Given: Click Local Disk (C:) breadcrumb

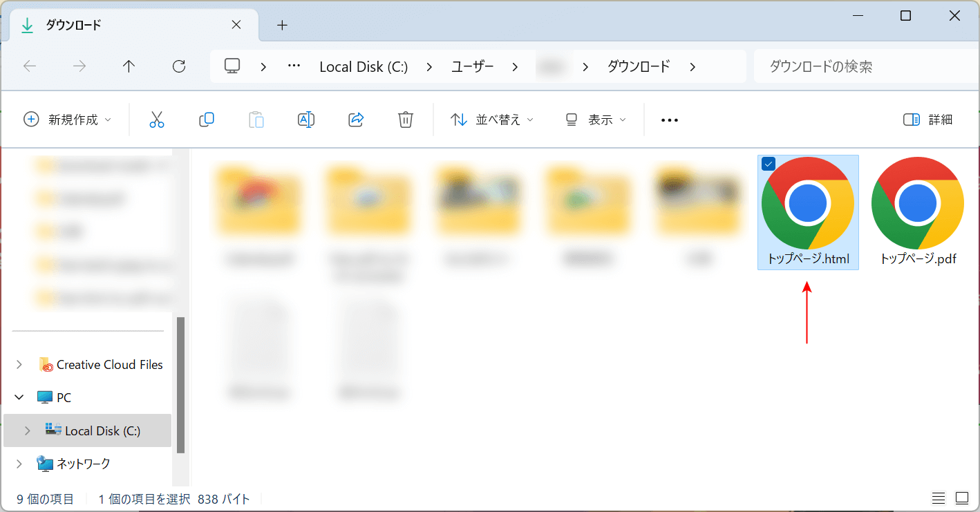Looking at the screenshot, I should point(364,67).
